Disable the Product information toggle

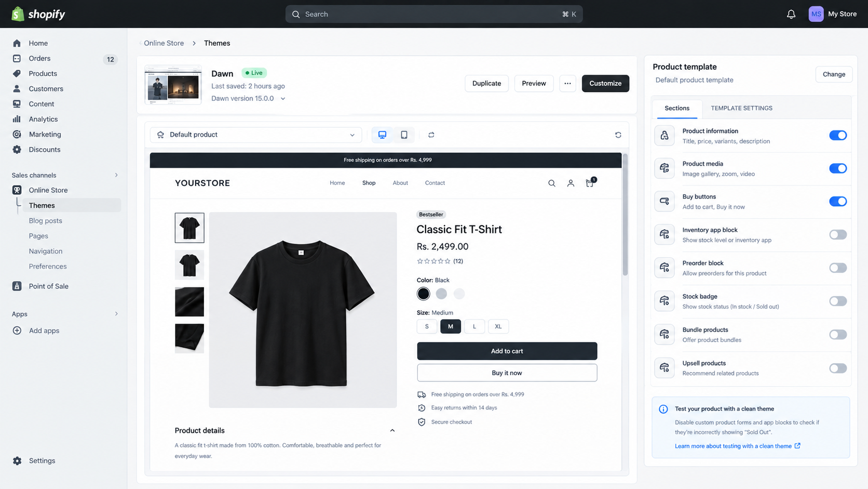pyautogui.click(x=837, y=135)
